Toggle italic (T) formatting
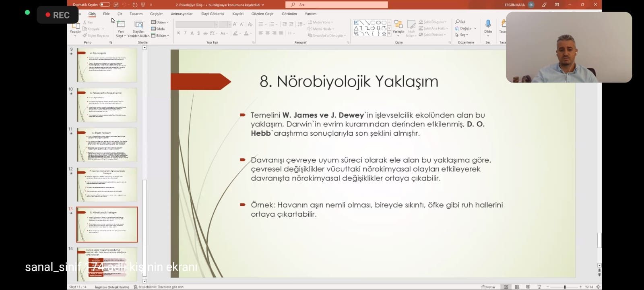This screenshot has width=644, height=290. pos(185,33)
